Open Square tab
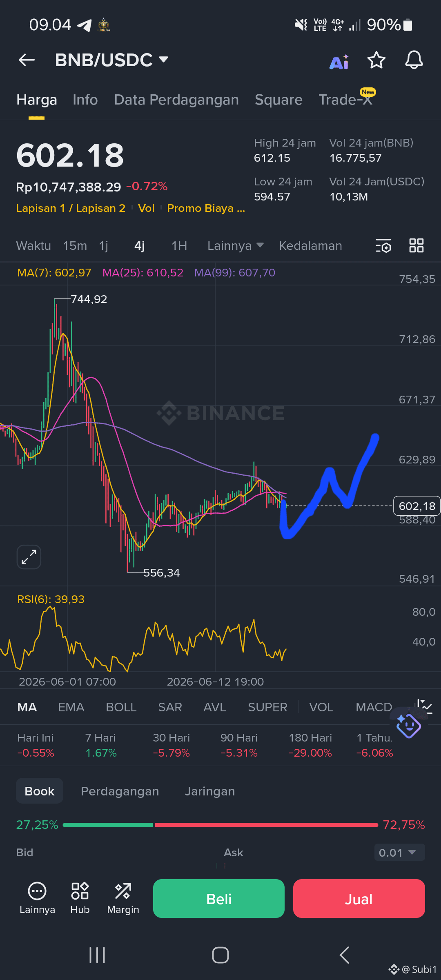 278,100
